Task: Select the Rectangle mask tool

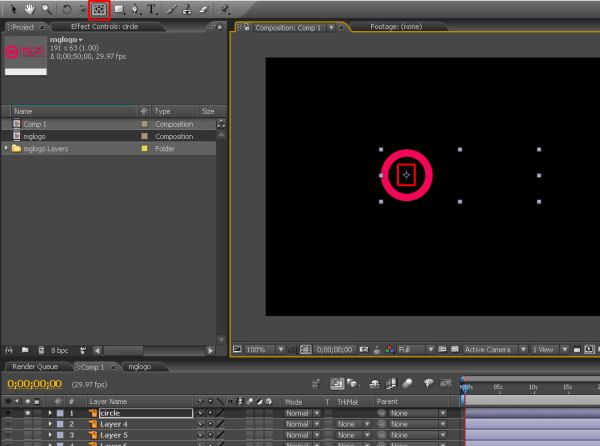Action: click(x=119, y=10)
